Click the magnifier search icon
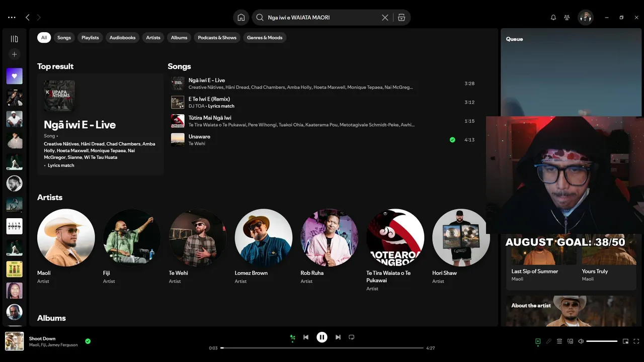 (260, 18)
